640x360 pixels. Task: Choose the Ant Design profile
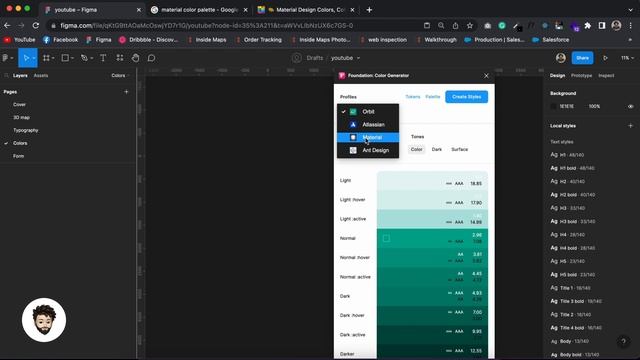pyautogui.click(x=368, y=150)
